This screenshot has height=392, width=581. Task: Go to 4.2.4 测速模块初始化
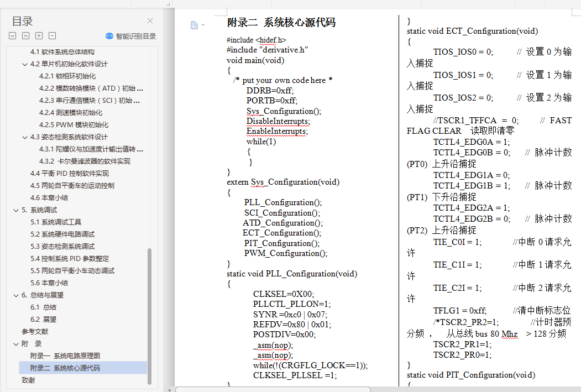point(71,113)
